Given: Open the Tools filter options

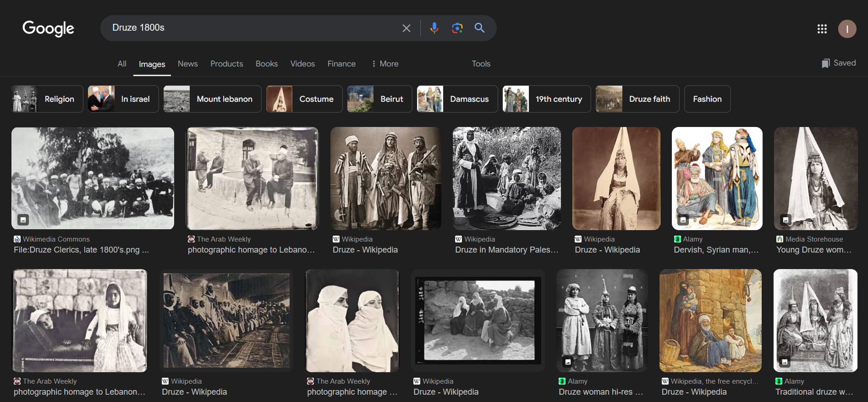Looking at the screenshot, I should 481,64.
